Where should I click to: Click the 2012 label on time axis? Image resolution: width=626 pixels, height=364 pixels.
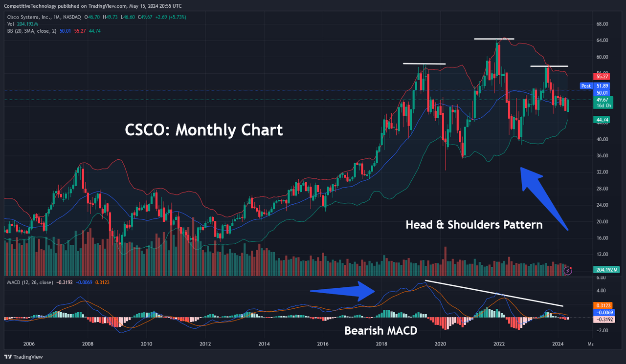[205, 344]
